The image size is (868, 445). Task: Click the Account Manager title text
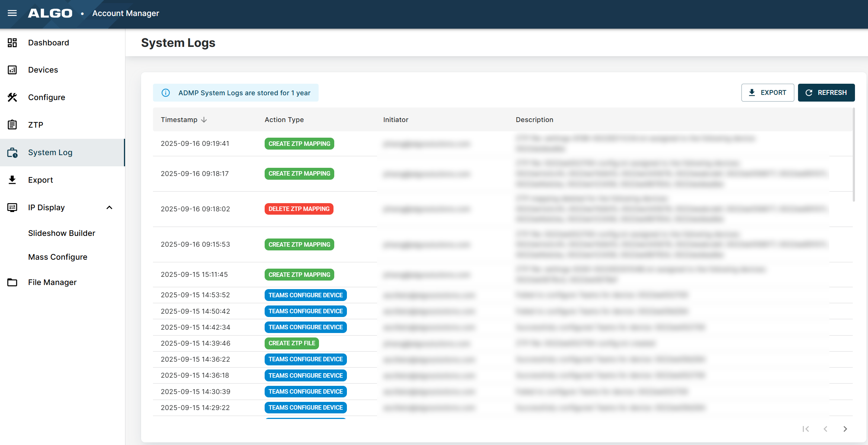[126, 13]
